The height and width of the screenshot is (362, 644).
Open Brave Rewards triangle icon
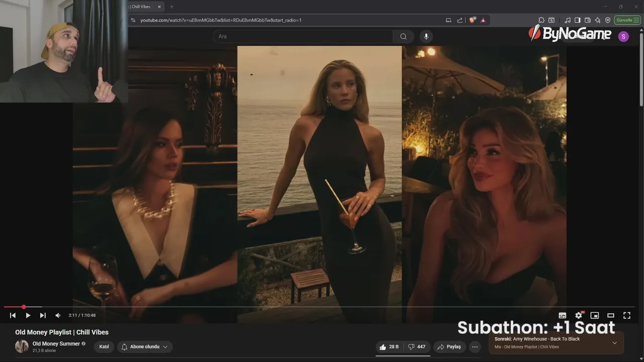point(483,20)
